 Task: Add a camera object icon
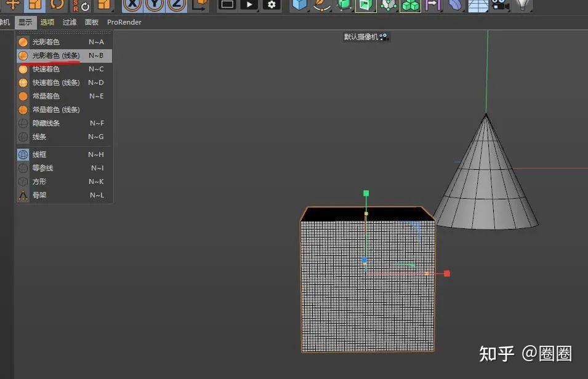pos(500,6)
